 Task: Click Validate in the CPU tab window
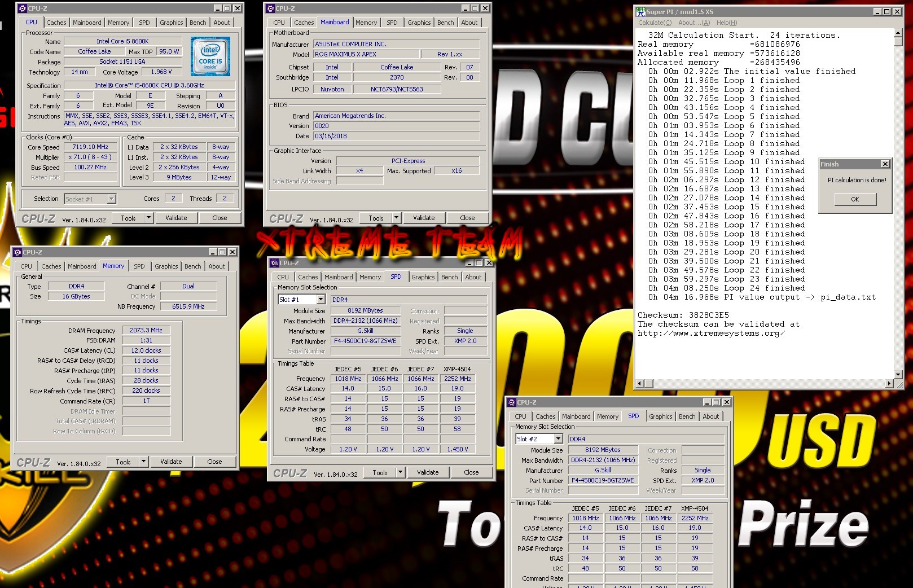(x=176, y=218)
